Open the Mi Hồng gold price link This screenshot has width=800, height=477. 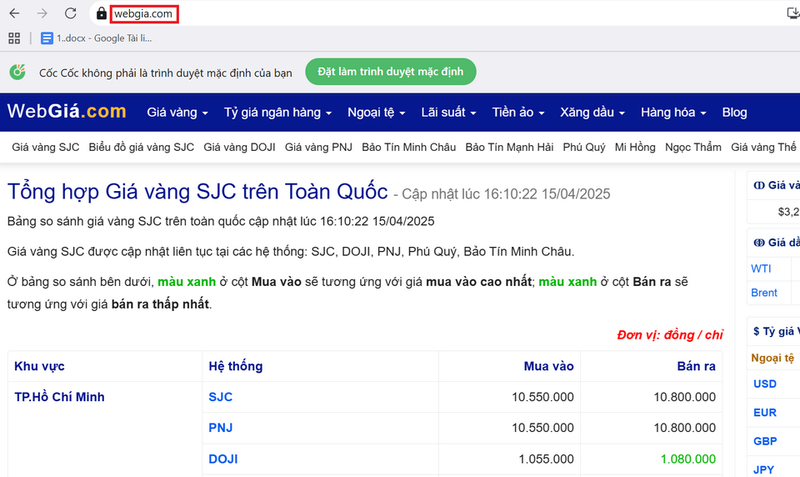tap(635, 147)
